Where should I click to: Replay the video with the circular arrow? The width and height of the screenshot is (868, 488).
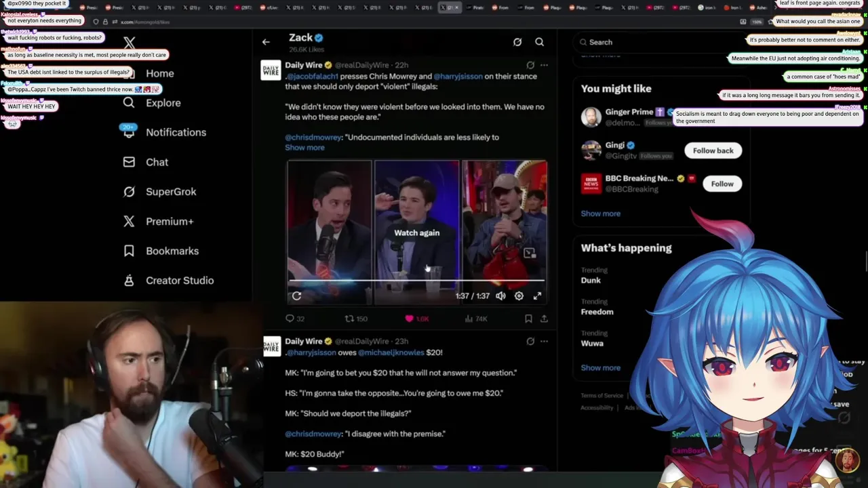point(296,296)
